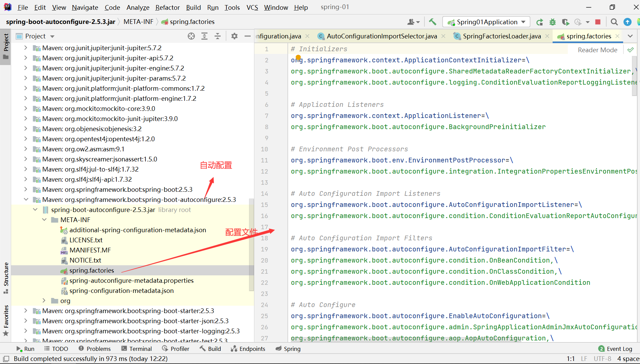The width and height of the screenshot is (640, 364).
Task: Open Search Everywhere magnifier icon
Action: click(614, 22)
